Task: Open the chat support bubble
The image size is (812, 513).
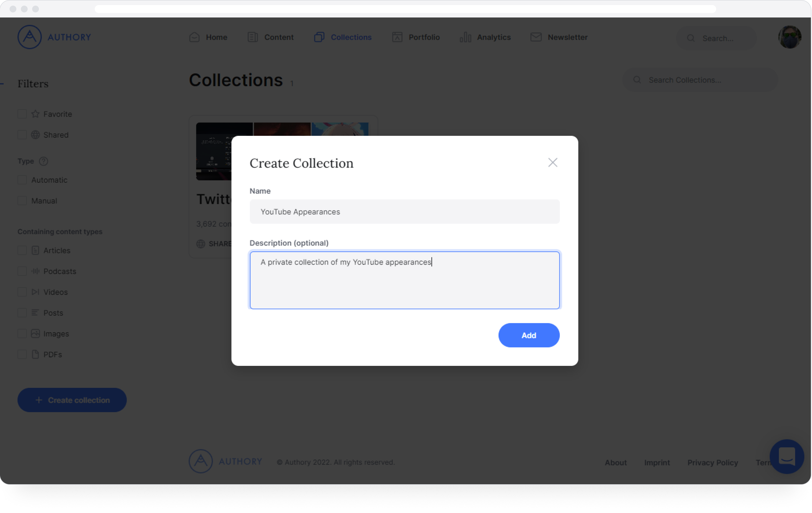Action: click(786, 456)
